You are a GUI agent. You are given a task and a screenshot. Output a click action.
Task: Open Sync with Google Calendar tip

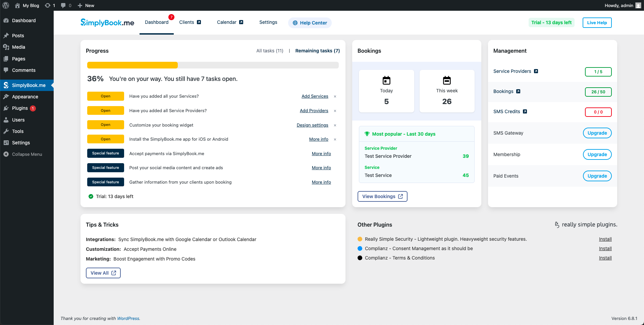pyautogui.click(x=187, y=239)
